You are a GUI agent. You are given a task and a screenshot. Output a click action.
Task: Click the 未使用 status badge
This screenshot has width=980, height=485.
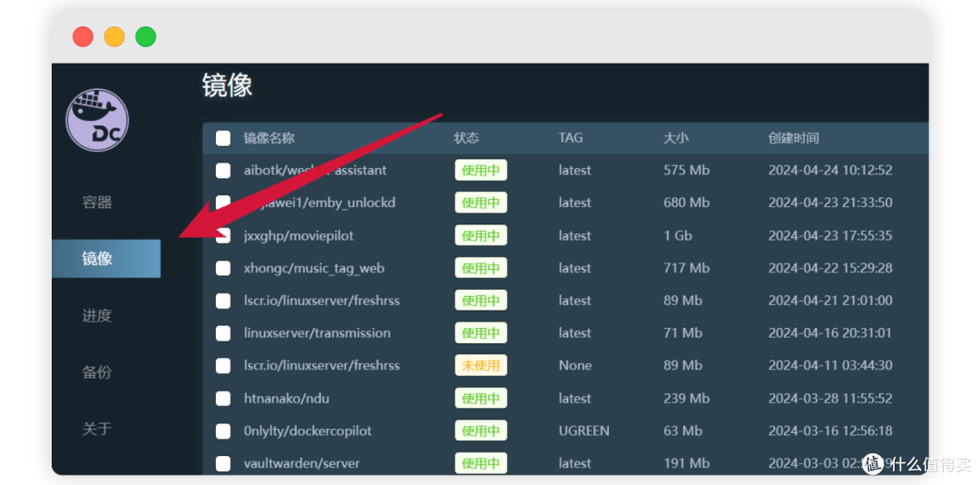(481, 365)
